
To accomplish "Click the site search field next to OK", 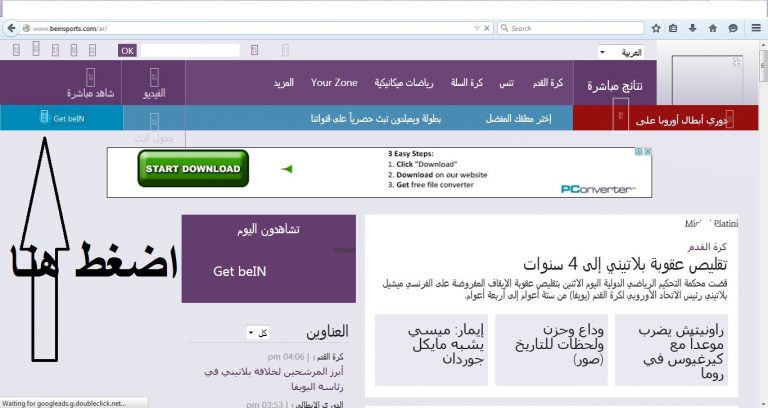I will 190,50.
